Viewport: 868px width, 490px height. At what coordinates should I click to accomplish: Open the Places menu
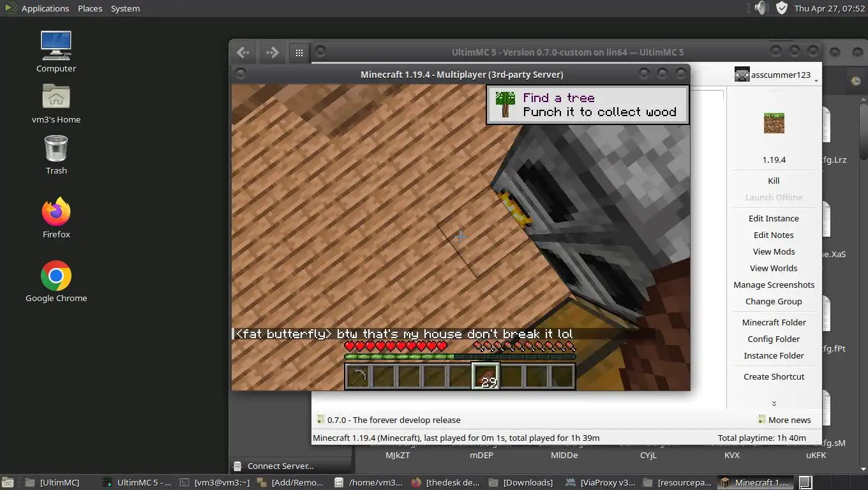[x=90, y=8]
